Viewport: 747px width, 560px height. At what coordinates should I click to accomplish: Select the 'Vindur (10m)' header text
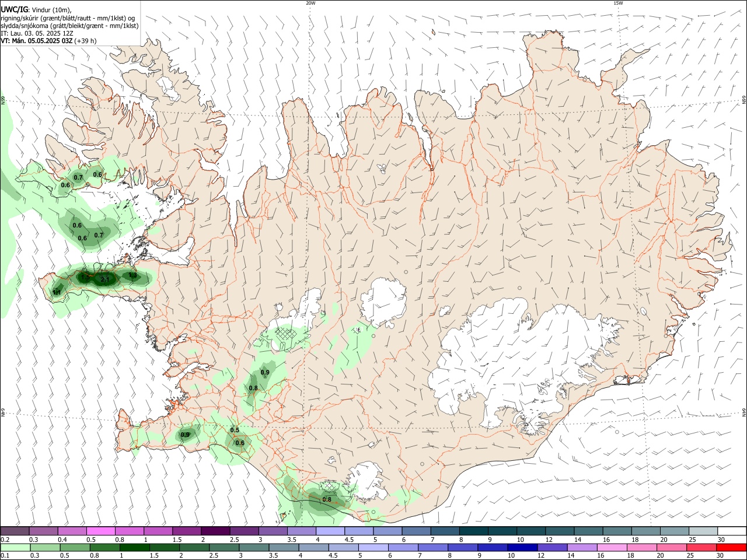tap(51, 10)
